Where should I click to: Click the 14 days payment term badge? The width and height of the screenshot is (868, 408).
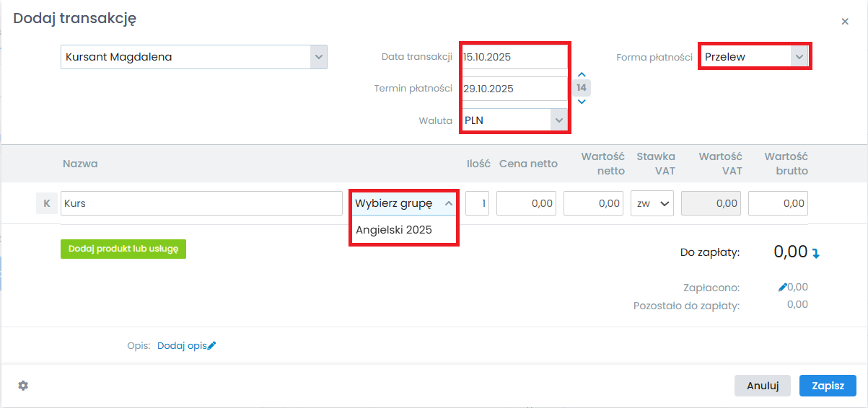pos(582,88)
